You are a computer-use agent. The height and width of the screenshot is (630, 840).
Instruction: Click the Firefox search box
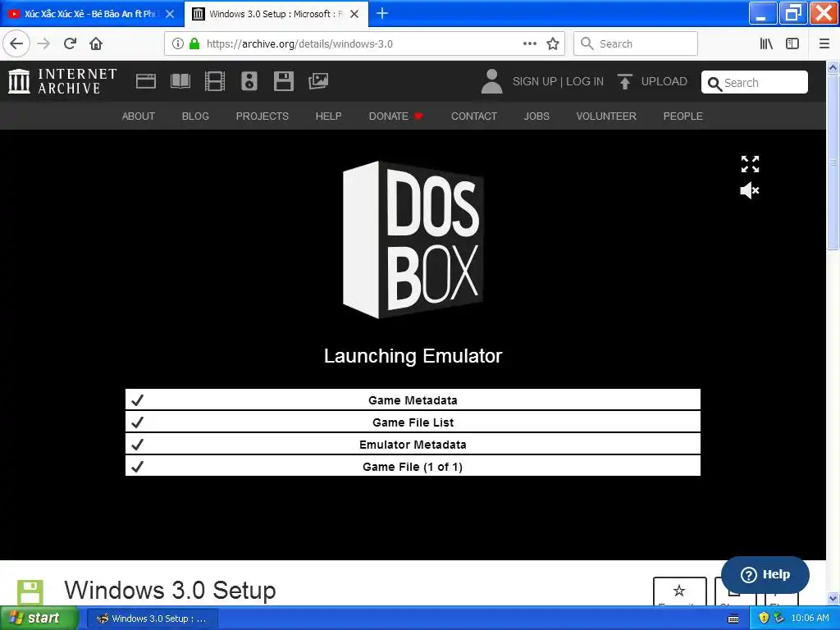(x=636, y=43)
